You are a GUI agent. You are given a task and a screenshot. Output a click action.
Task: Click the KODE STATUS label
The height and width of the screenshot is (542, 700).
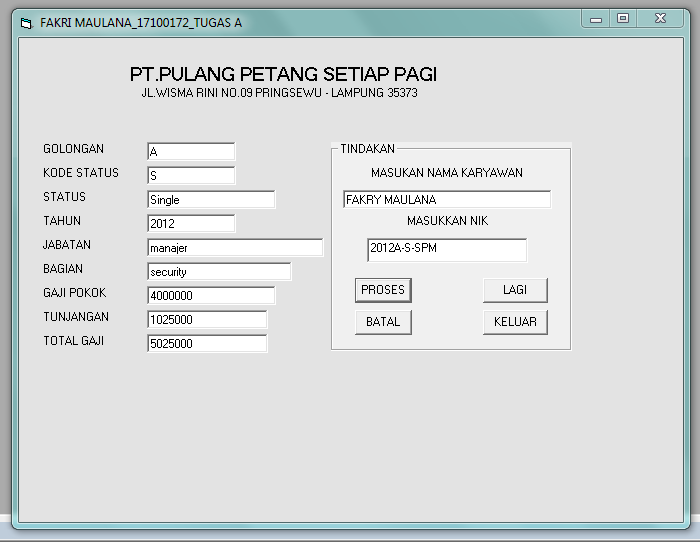click(x=81, y=173)
